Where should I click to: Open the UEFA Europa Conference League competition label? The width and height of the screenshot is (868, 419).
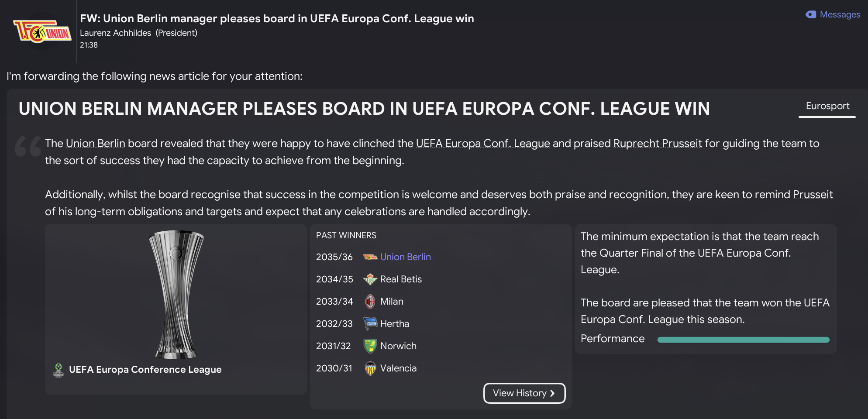[145, 370]
